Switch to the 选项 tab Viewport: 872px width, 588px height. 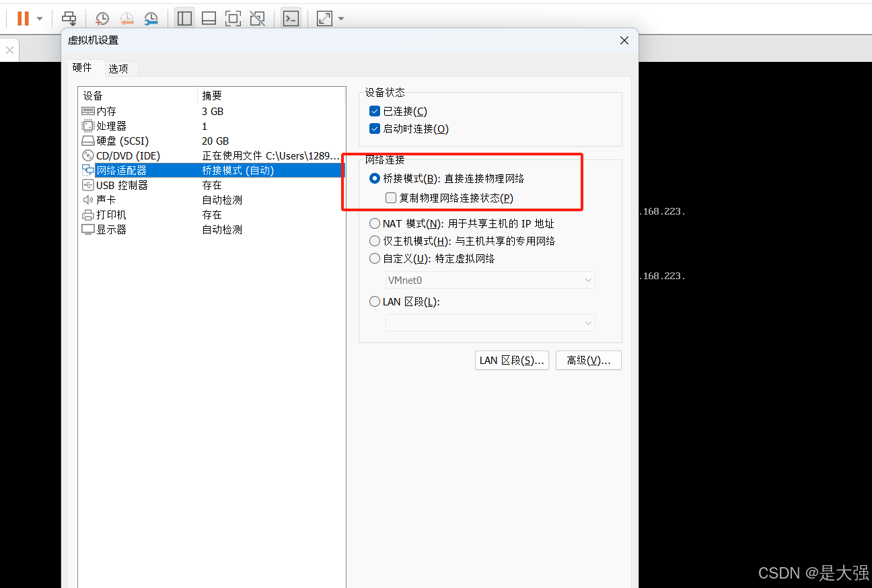[118, 69]
